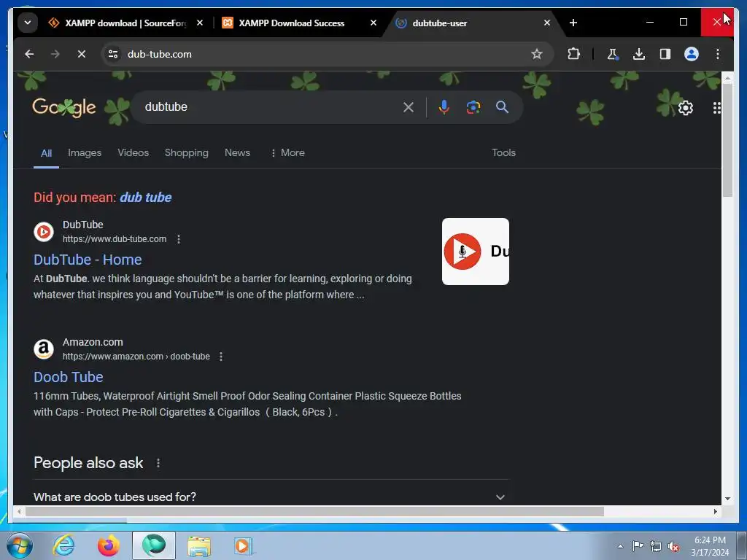Expand the More search filters

[287, 153]
